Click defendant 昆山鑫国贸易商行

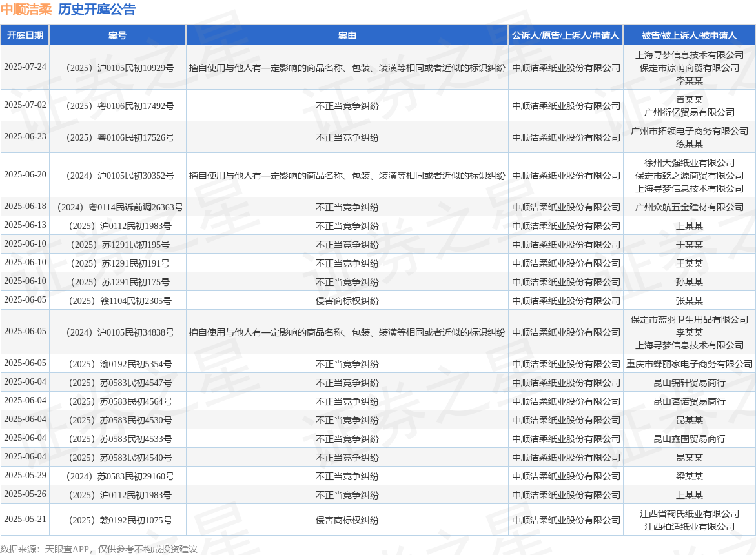tap(689, 439)
